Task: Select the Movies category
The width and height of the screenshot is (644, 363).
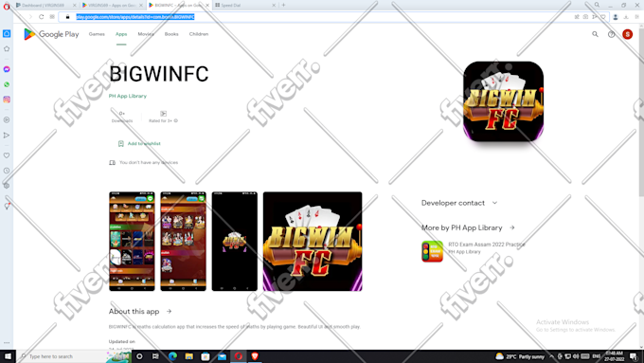Action: 146,34
